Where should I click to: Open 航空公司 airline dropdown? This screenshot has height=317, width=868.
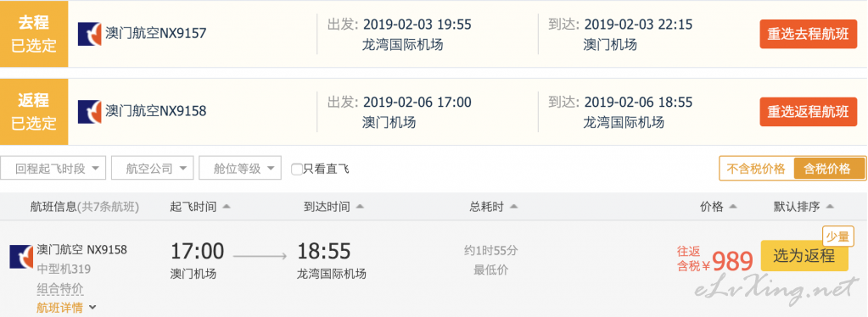pos(152,168)
